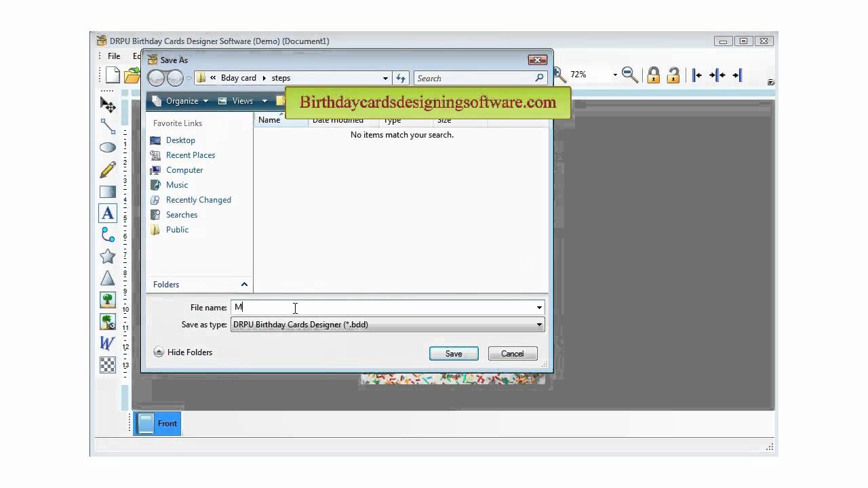The image size is (868, 488).
Task: Open the Save as type combo box
Action: tap(388, 325)
